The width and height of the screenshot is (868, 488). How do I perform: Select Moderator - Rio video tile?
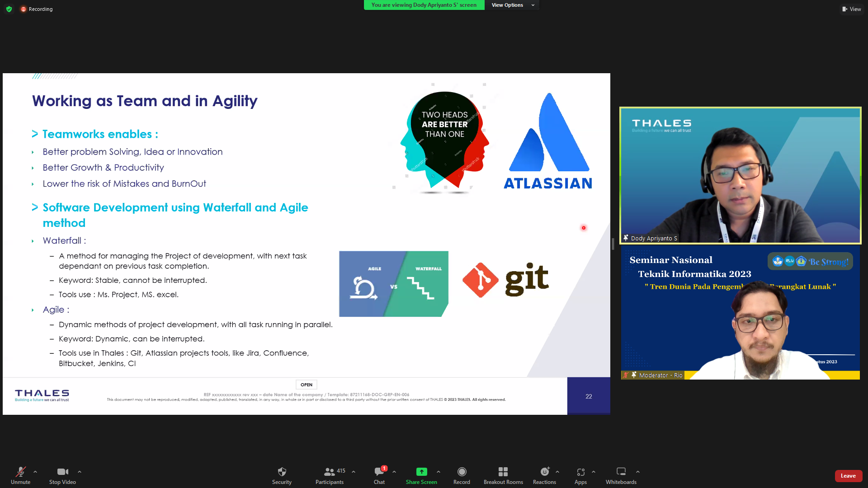pyautogui.click(x=741, y=313)
